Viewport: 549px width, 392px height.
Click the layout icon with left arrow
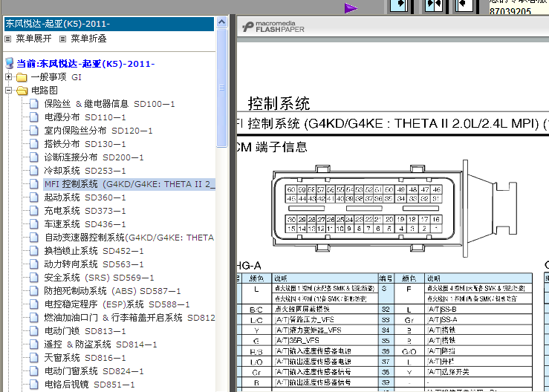(464, 6)
